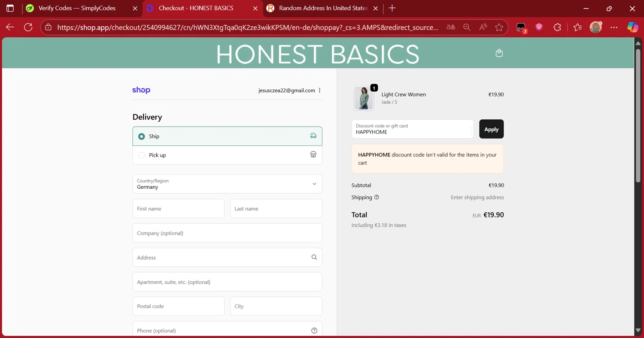Switch to Verify Codes SimplyCodes tab
The width and height of the screenshot is (644, 338).
82,8
